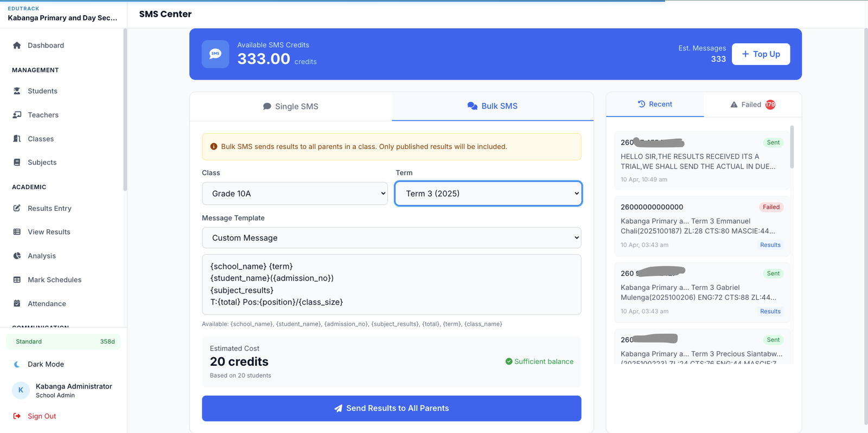Image resolution: width=868 pixels, height=433 pixels.
Task: Open the Failed messages tab
Action: point(752,105)
